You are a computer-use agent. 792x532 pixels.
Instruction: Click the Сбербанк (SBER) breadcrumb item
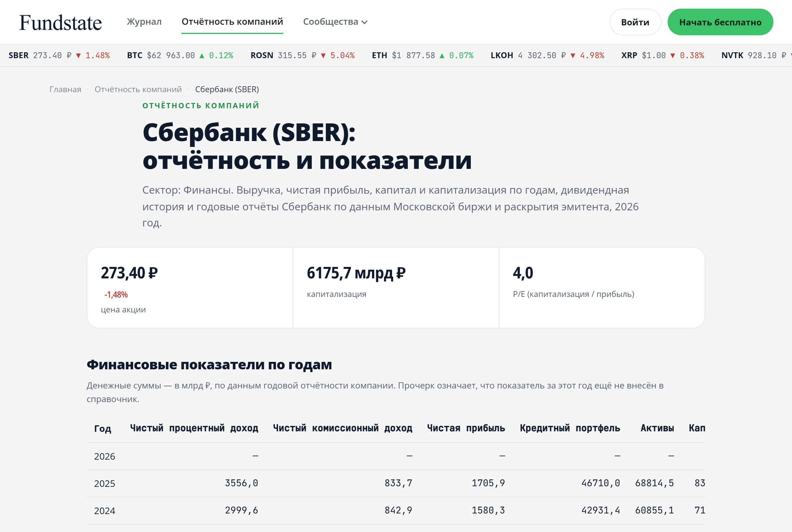(x=227, y=89)
